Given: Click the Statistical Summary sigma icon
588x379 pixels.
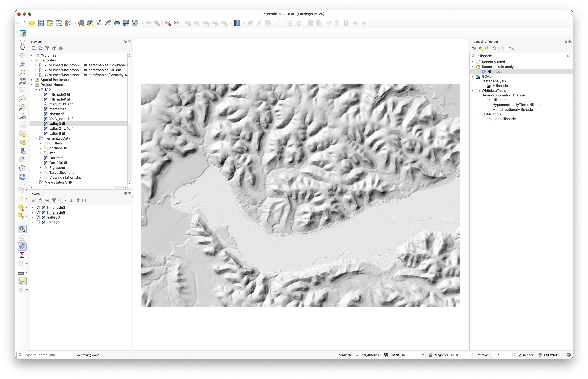Looking at the screenshot, I should pos(22,255).
